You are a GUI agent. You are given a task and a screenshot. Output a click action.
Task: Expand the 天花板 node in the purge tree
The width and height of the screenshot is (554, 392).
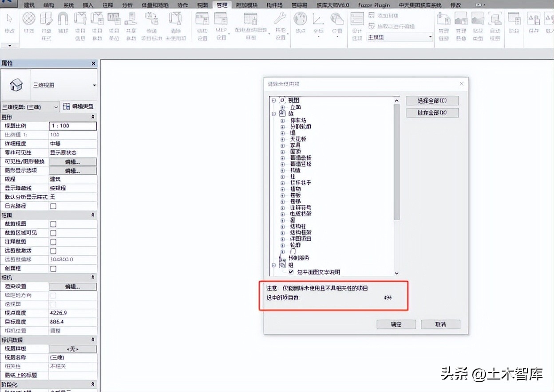[x=282, y=139]
